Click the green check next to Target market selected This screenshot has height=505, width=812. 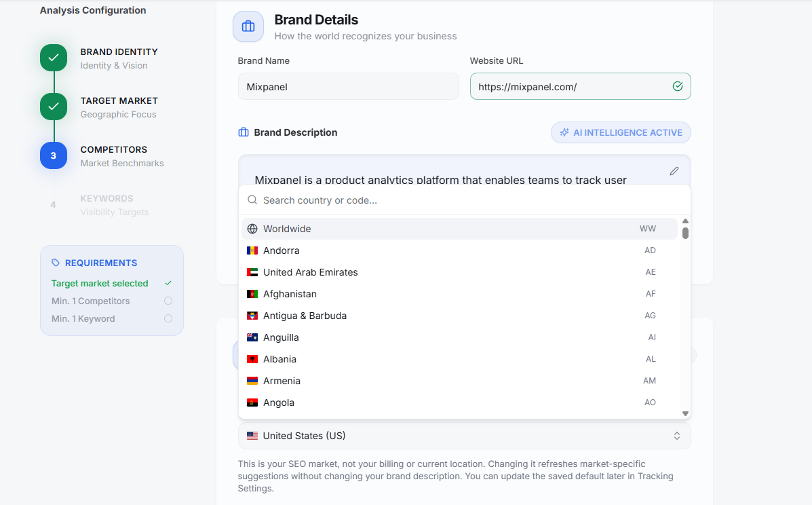coord(168,283)
